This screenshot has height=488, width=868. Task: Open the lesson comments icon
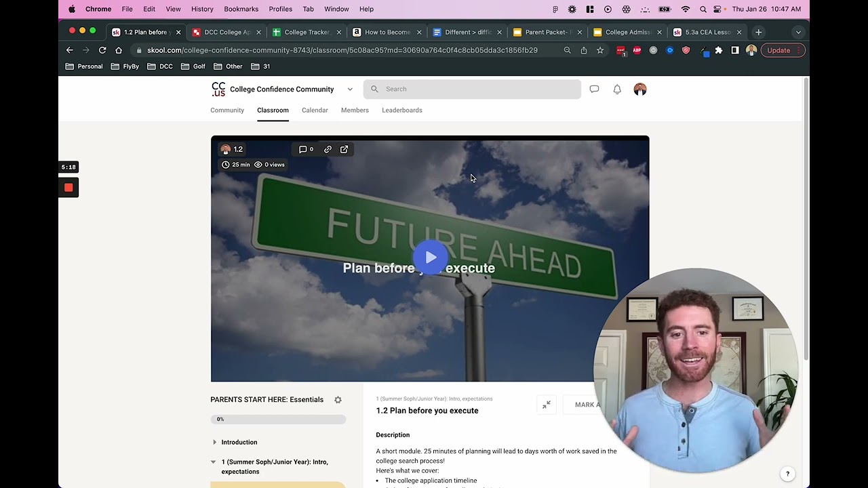[306, 149]
